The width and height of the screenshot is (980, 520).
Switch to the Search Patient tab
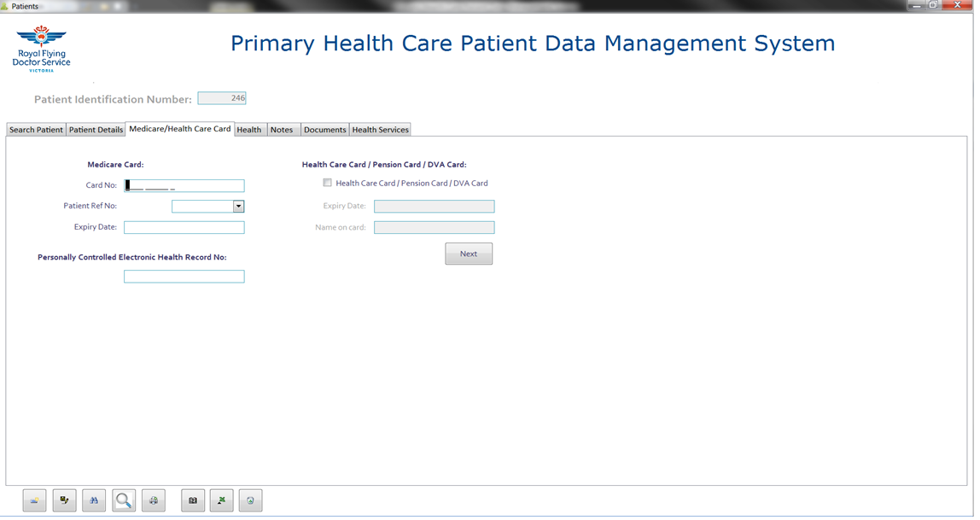tap(35, 129)
